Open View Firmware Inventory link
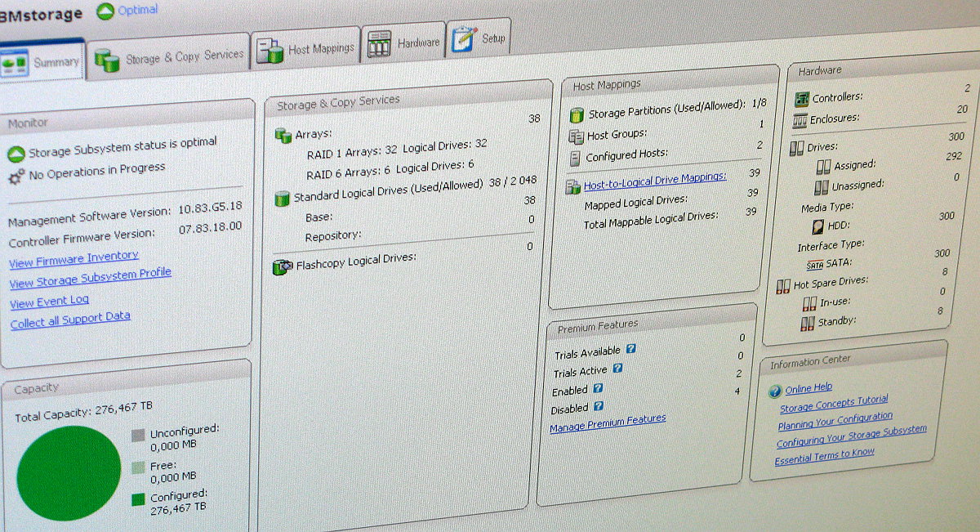 [x=73, y=258]
